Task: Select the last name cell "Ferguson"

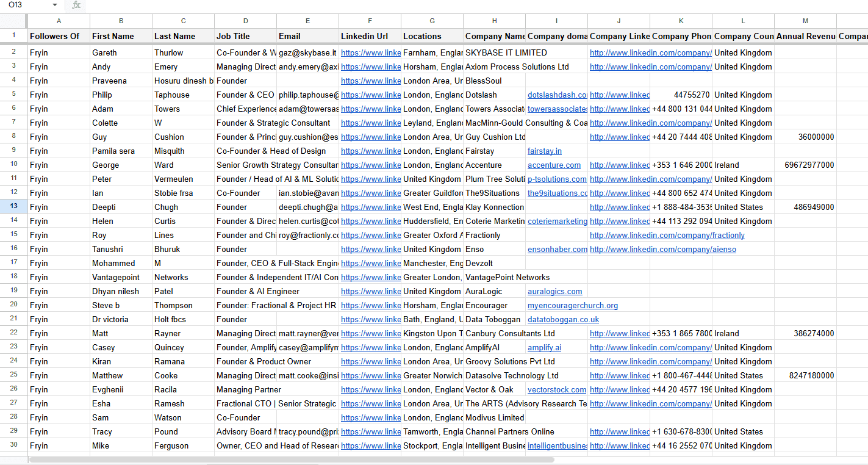Action: point(183,445)
